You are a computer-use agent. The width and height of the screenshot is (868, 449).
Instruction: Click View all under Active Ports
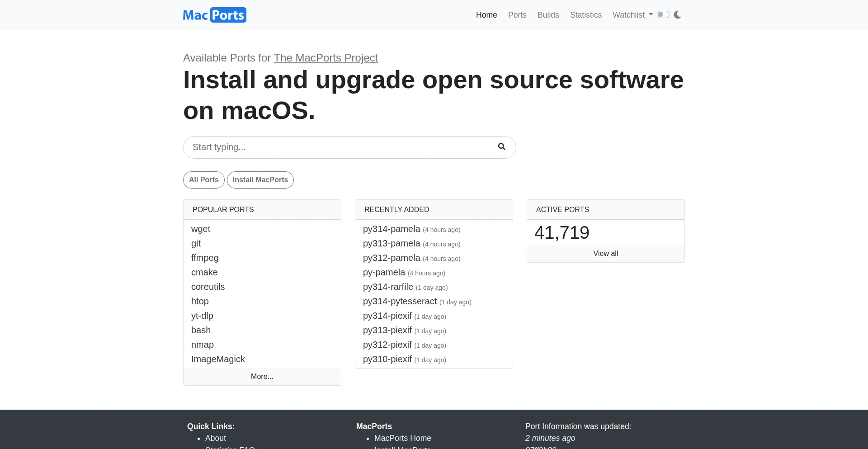coord(606,254)
